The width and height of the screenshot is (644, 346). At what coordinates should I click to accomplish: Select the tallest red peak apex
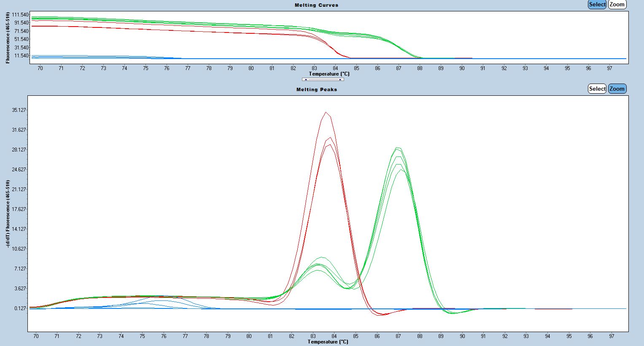[326, 112]
